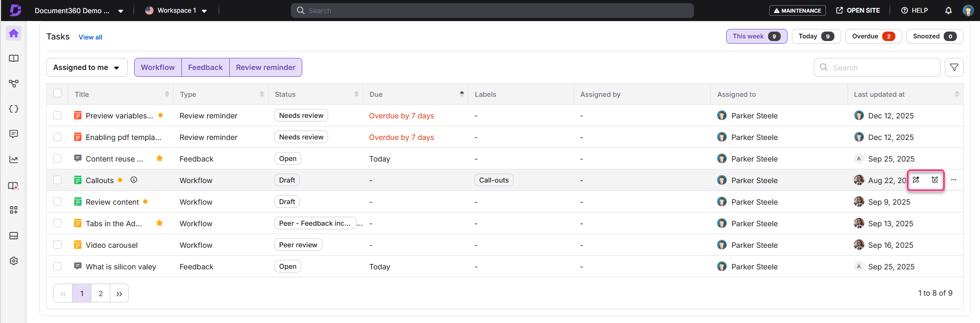Select the Review reminder filter tab
The image size is (980, 323).
[266, 67]
